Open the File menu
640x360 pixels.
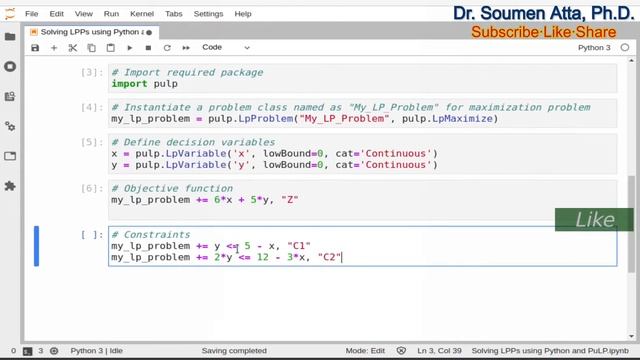31,14
